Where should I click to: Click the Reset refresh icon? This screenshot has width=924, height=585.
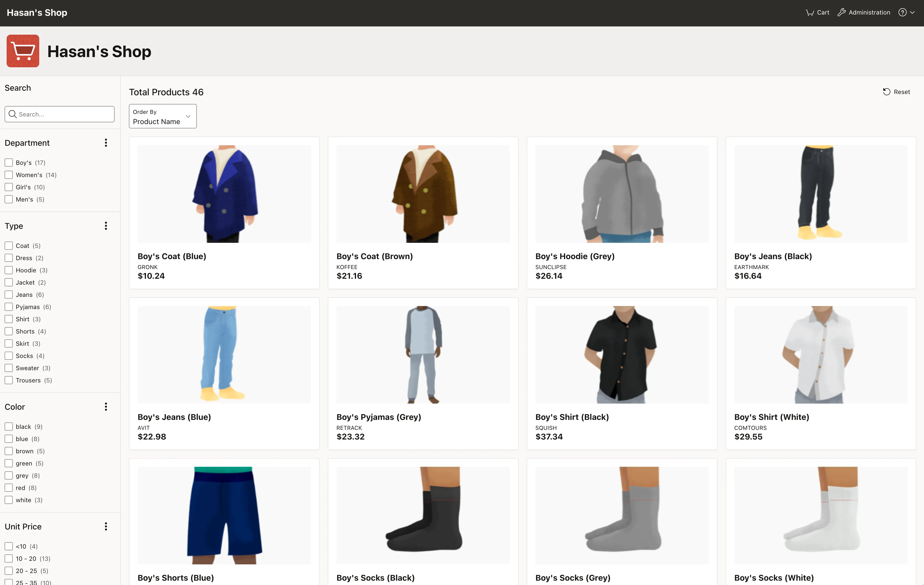(886, 92)
